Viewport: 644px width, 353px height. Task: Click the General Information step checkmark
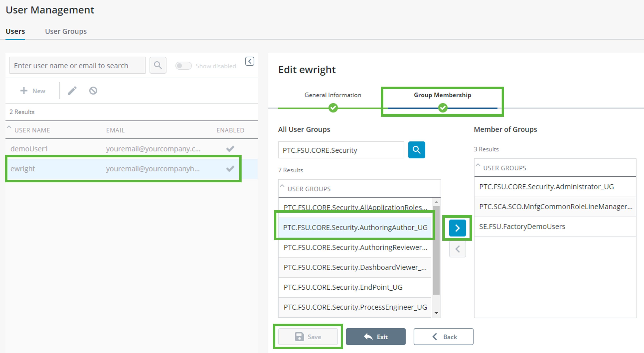(x=333, y=108)
